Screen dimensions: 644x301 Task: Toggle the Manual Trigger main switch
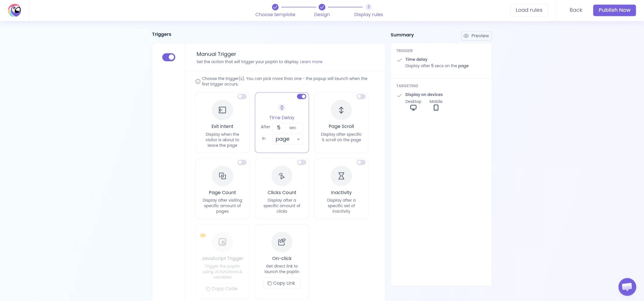(169, 57)
